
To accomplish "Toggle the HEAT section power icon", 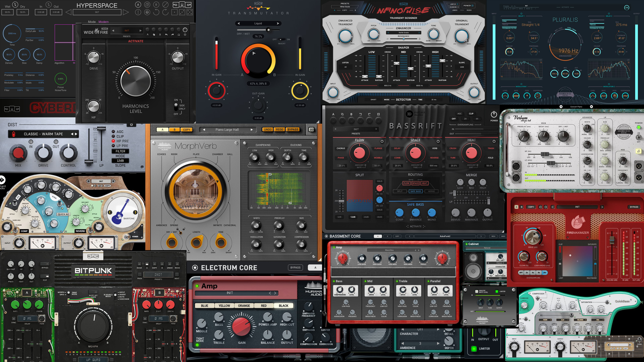I will 494,141.
